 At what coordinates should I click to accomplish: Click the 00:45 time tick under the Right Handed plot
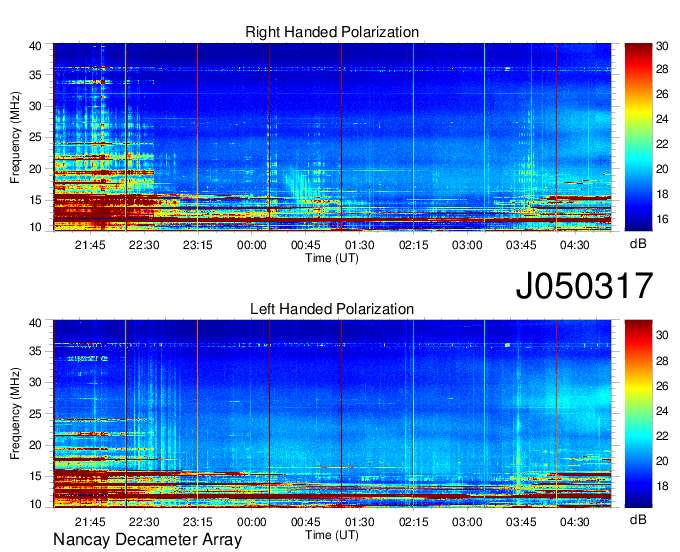(x=305, y=245)
